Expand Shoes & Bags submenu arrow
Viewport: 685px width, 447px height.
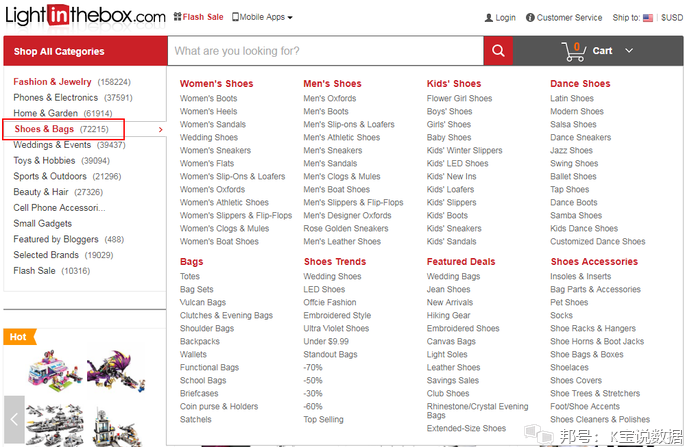click(x=161, y=129)
